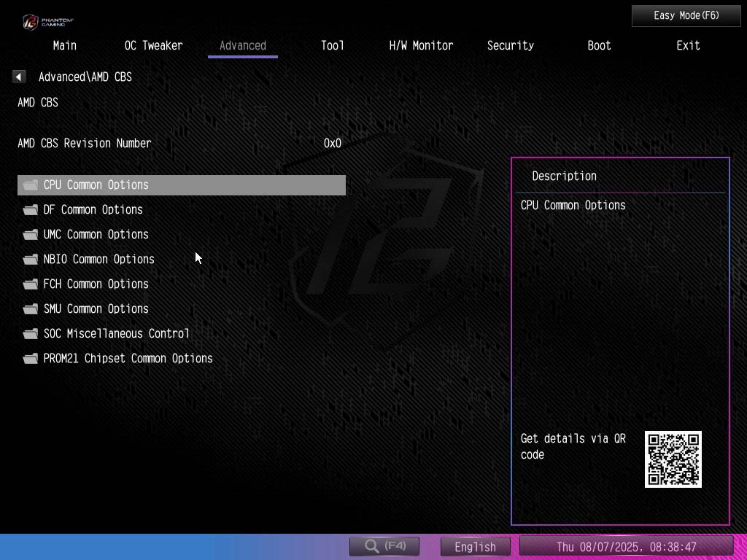
Task: Open the Exit tab
Action: pos(688,45)
